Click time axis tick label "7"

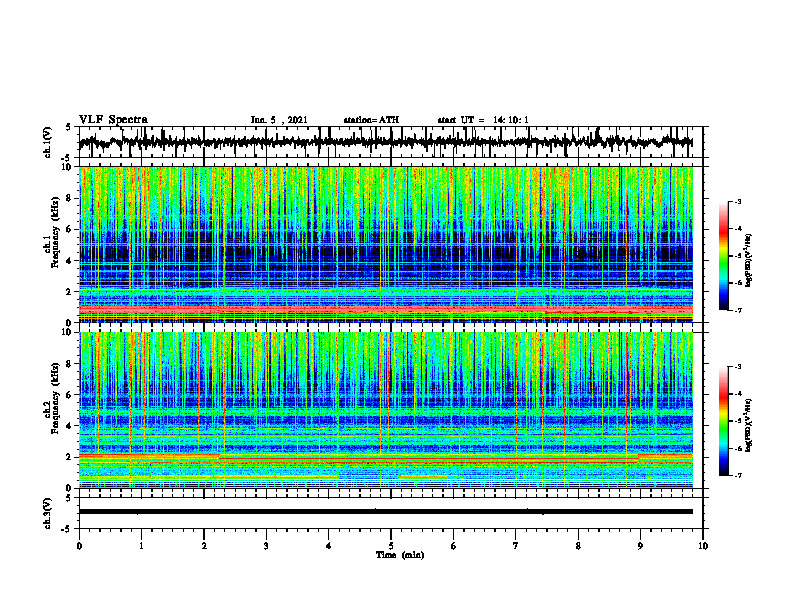coord(516,546)
